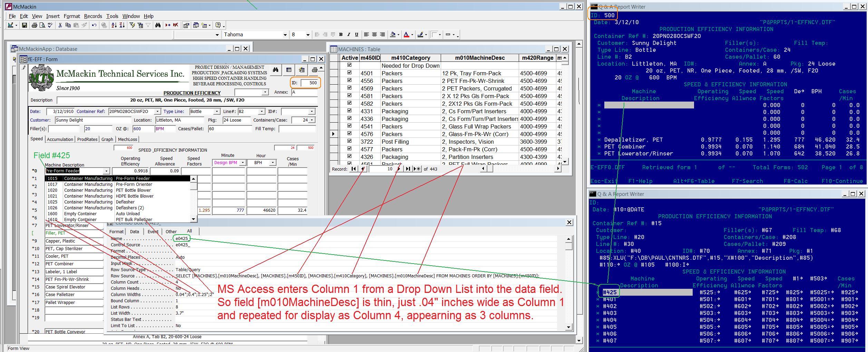Viewport: 868px width, 352px height.
Task: Switch to the Accumulation tab
Action: tap(60, 139)
